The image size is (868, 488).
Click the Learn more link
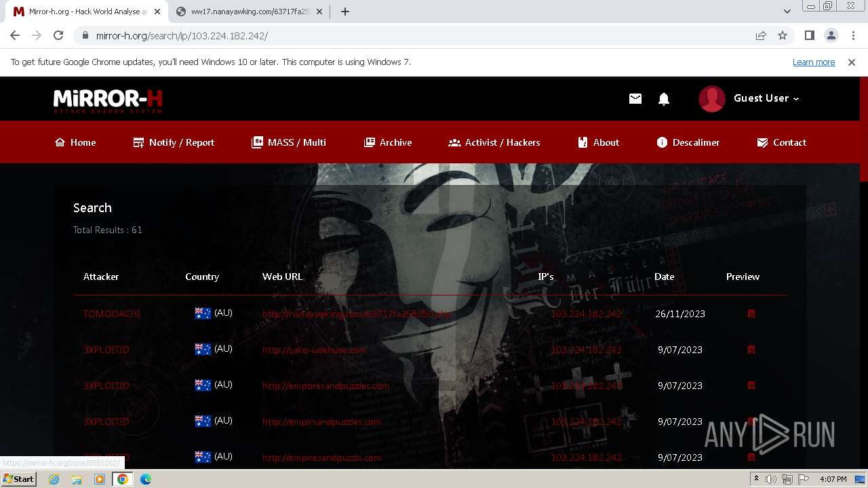[814, 62]
